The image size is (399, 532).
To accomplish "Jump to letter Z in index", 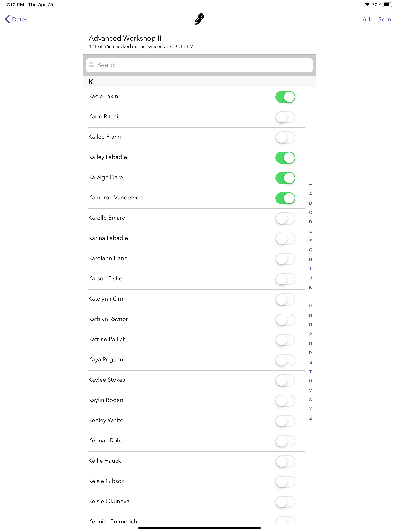I will click(310, 418).
